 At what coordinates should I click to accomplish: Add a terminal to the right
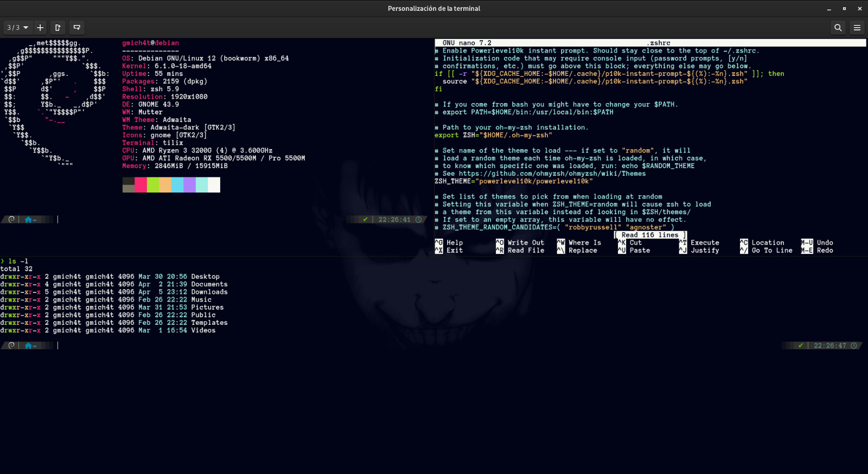pos(58,27)
